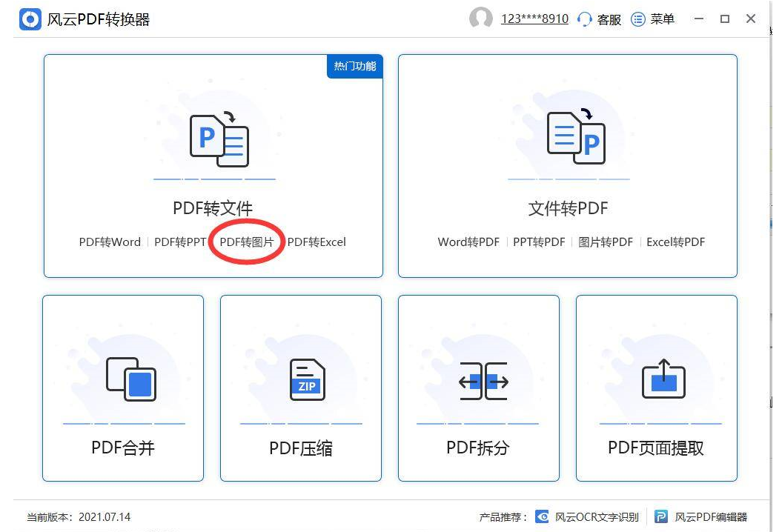The height and width of the screenshot is (532, 782).
Task: Choose PDF转PPT conversion
Action: point(180,242)
